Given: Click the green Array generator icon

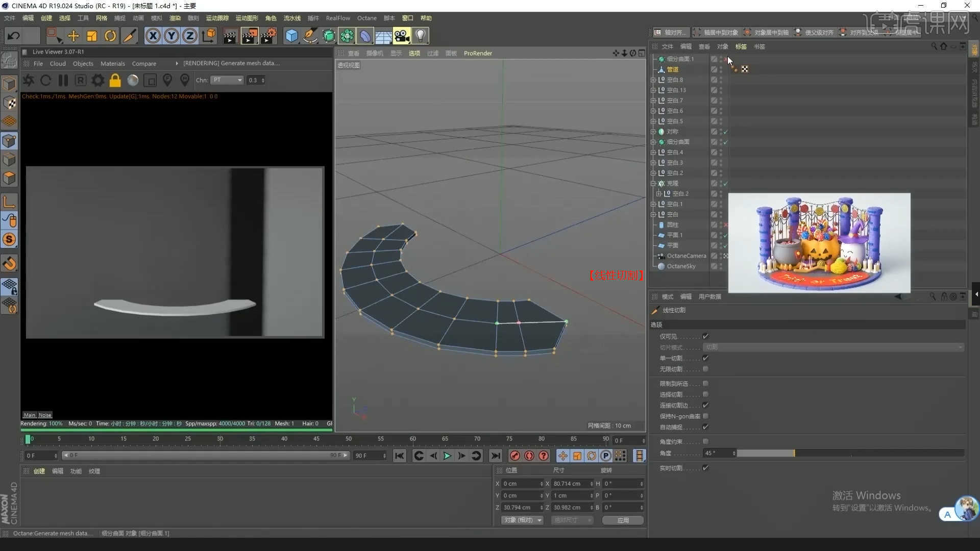Looking at the screenshot, I should pyautogui.click(x=347, y=36).
